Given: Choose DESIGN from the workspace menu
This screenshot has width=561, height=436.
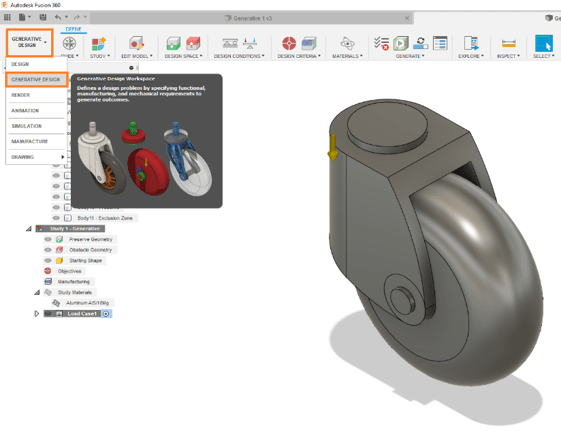Looking at the screenshot, I should [36, 64].
